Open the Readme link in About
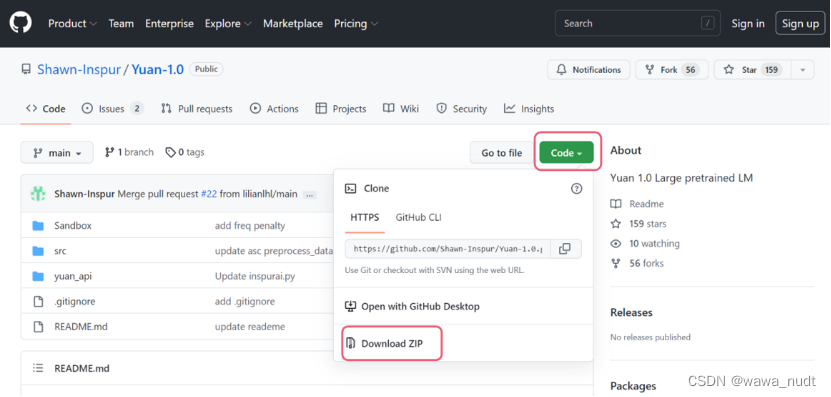This screenshot has height=397, width=831. [638, 204]
